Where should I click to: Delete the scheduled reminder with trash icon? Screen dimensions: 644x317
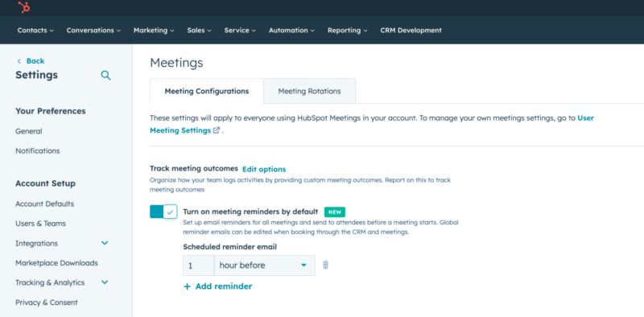point(326,265)
